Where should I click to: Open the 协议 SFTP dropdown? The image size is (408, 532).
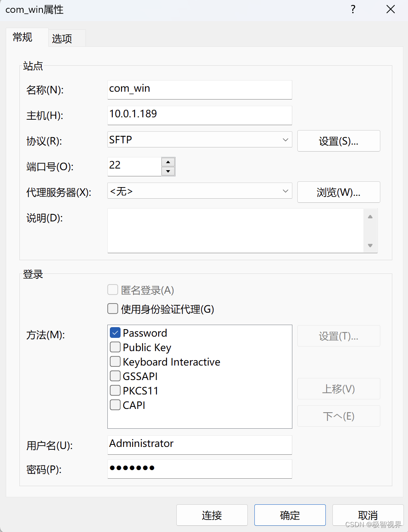pos(199,140)
